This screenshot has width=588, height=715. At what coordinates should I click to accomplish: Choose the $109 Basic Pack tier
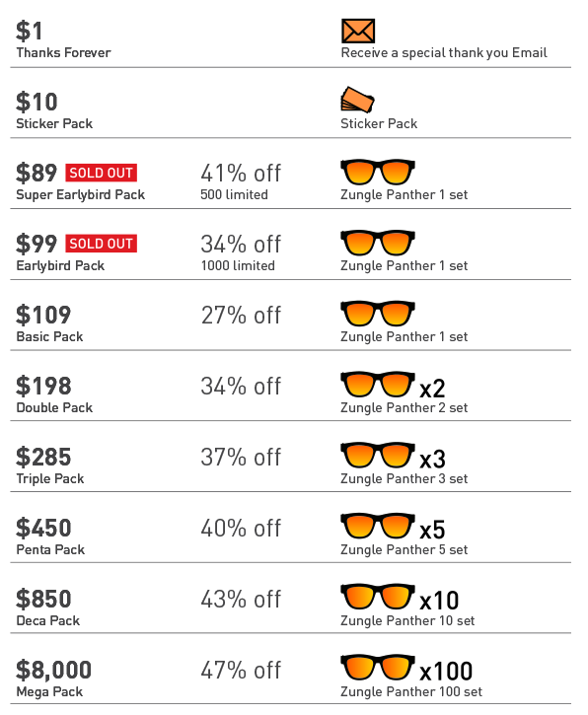click(x=49, y=323)
